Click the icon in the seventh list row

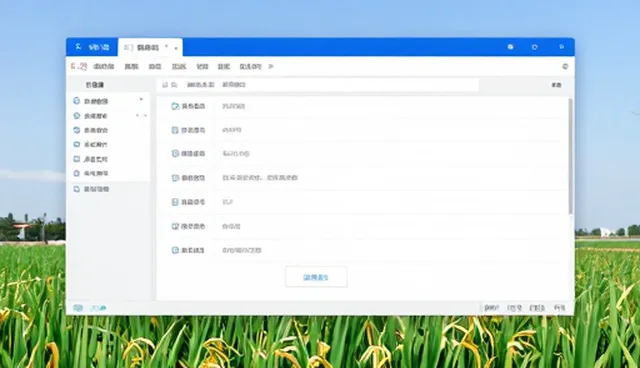tap(175, 250)
